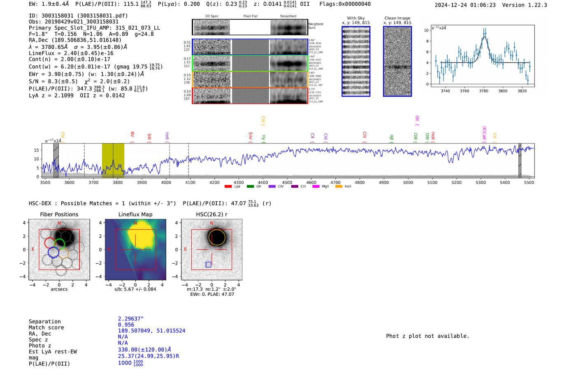Click the dark purple CIII legend swatch

click(x=295, y=187)
